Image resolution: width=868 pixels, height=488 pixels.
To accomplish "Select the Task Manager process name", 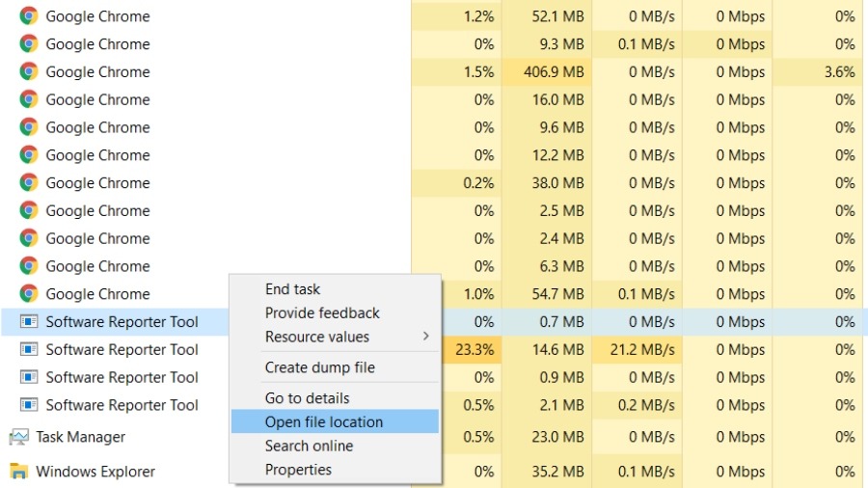I will [x=80, y=437].
